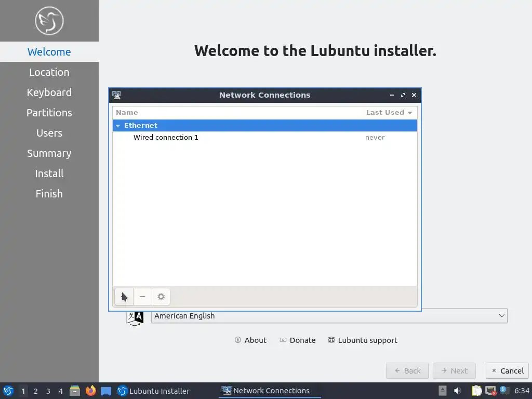The height and width of the screenshot is (399, 532).
Task: Open settings gear for selected connection
Action: (161, 297)
